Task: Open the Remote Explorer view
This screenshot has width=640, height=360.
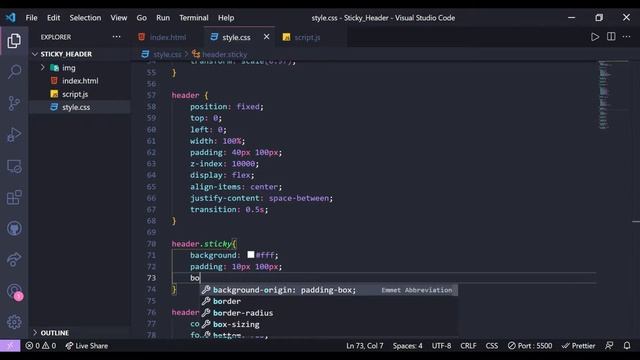Action: [x=14, y=167]
